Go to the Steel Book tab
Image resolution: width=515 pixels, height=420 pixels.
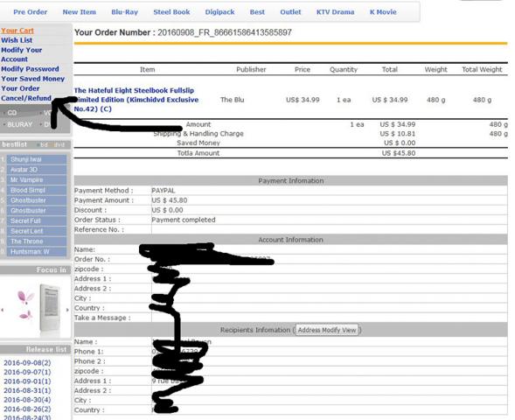(x=171, y=12)
